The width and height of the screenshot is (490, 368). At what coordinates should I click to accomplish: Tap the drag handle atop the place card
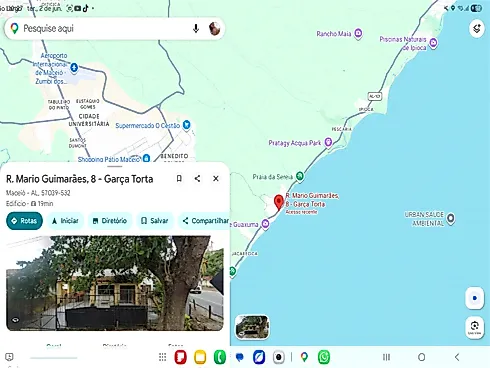[115, 166]
